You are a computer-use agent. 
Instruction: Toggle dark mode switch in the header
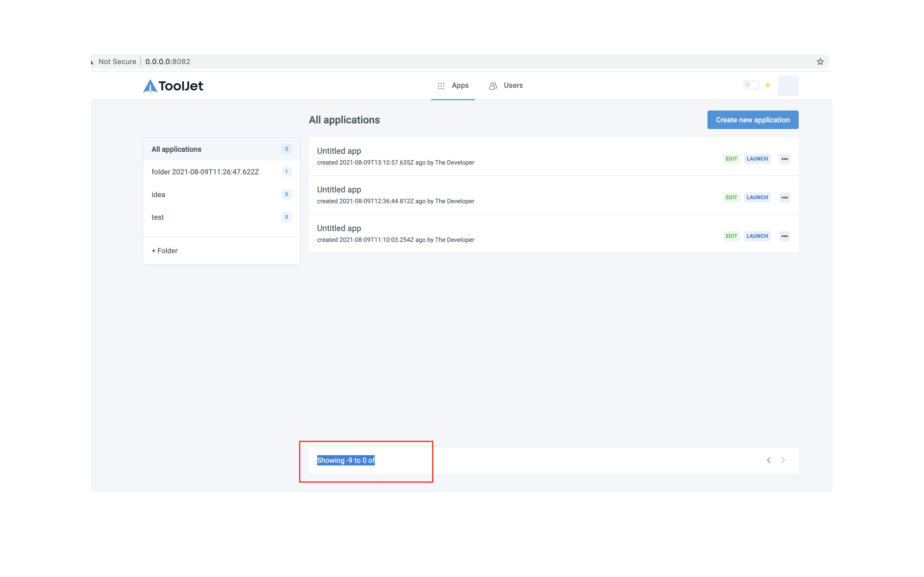click(752, 85)
